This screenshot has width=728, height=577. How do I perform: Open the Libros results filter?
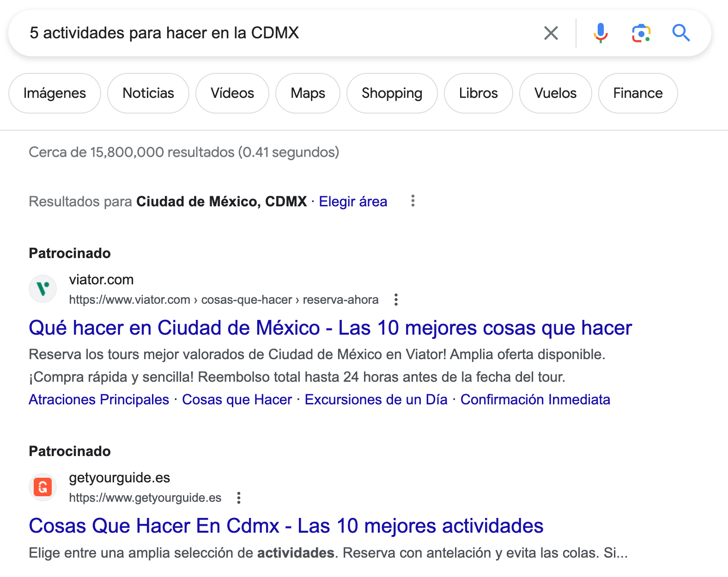click(x=479, y=93)
